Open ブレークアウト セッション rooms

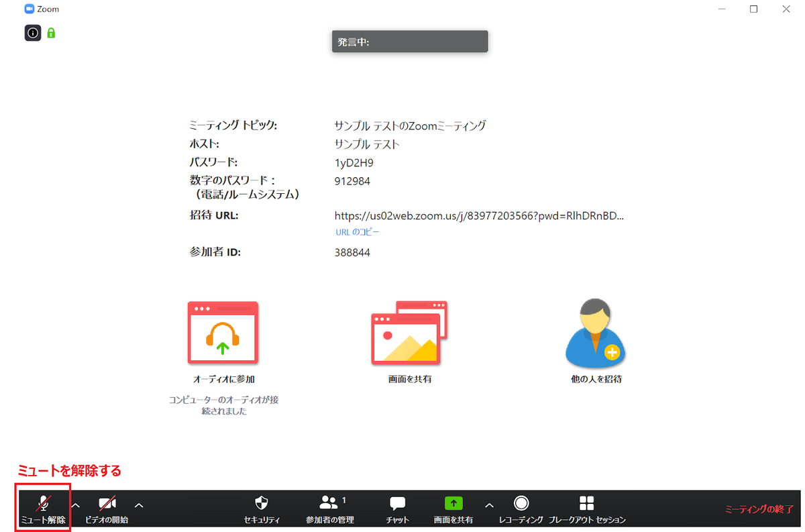click(x=587, y=509)
